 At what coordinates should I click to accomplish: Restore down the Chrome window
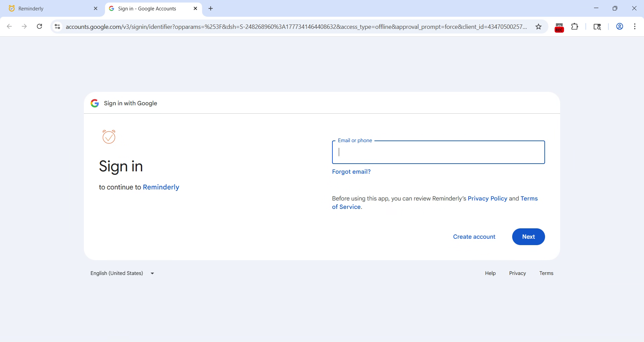[x=615, y=8]
